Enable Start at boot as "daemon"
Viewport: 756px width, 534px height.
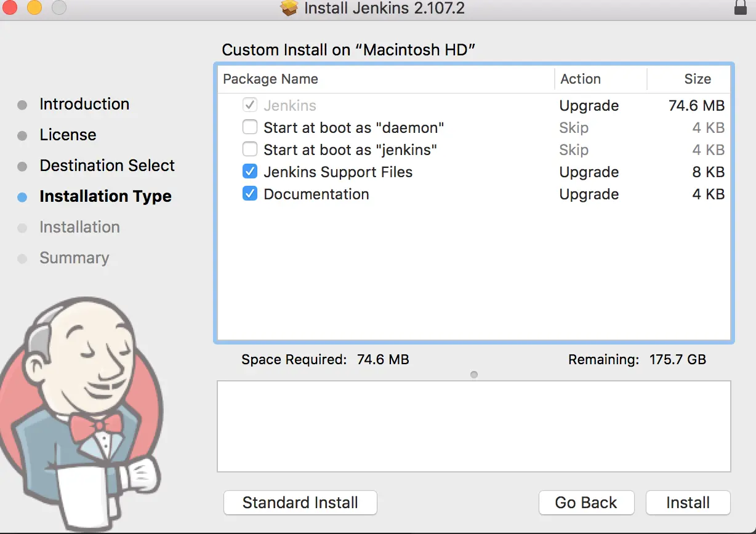(x=250, y=127)
